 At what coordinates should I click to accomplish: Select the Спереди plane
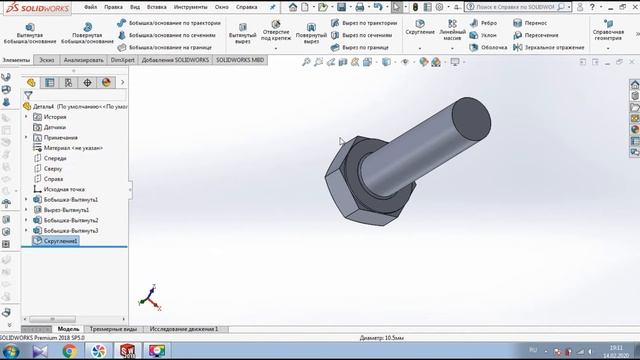point(50,158)
